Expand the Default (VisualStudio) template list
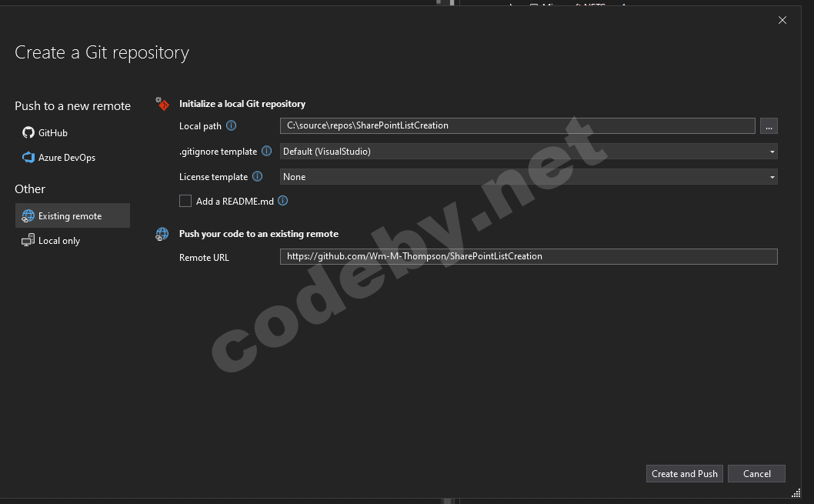 (772, 151)
